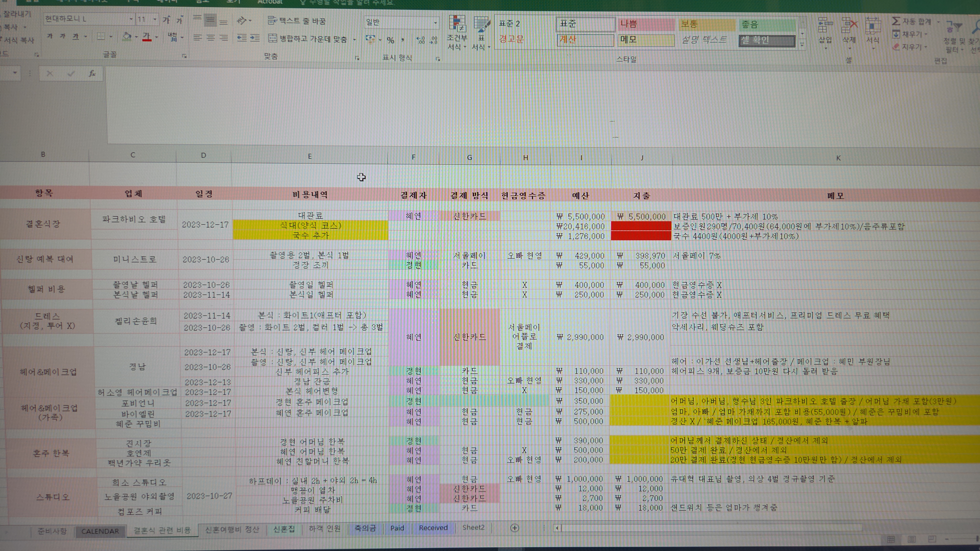This screenshot has height=551, width=980.
Task: Expand the cell styles gallery
Action: 802,45
